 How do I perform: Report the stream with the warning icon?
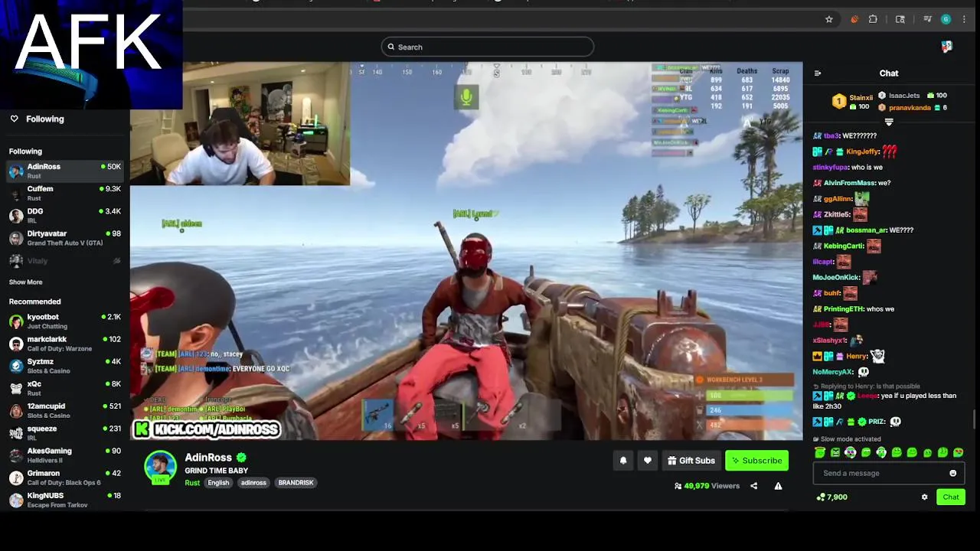point(778,486)
